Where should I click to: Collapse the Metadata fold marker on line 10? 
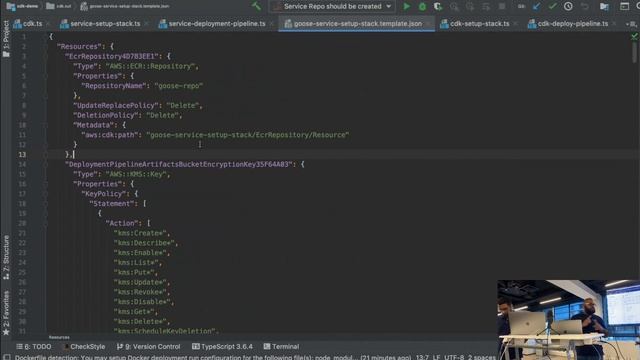point(46,125)
